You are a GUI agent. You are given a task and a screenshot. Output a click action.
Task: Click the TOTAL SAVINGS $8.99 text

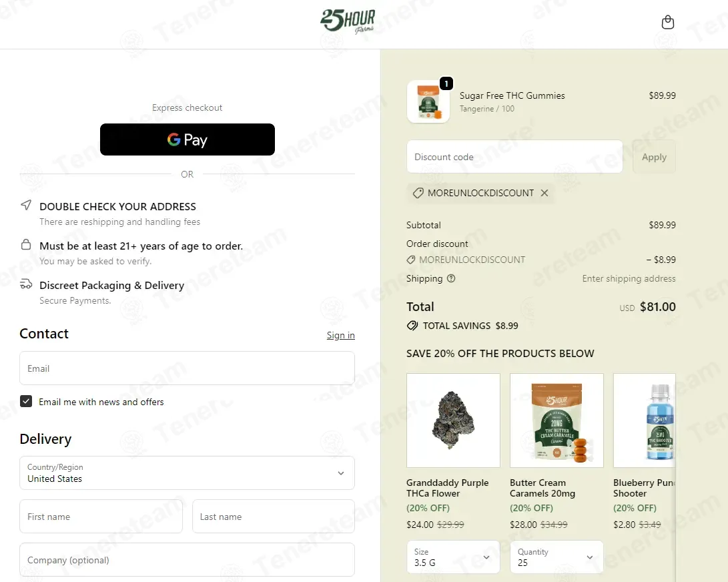click(470, 326)
